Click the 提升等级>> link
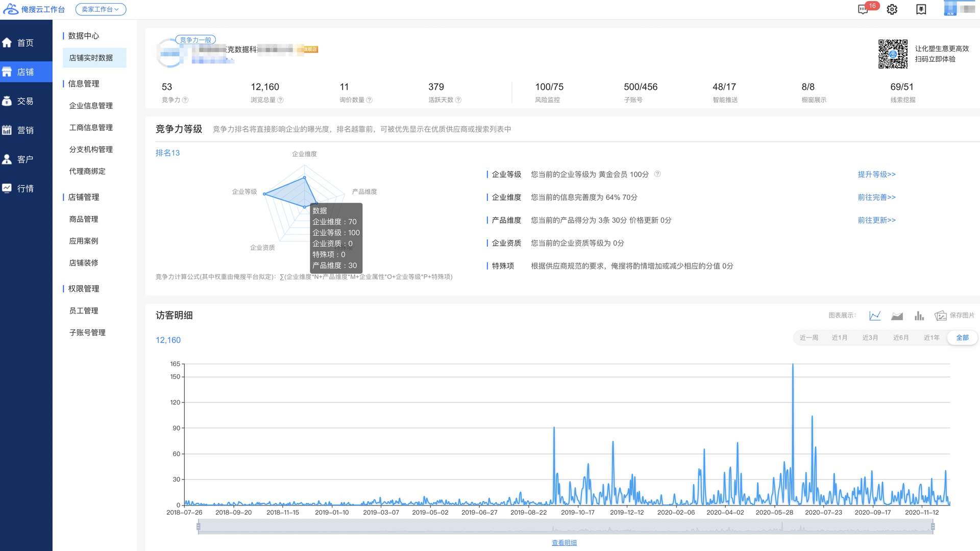The height and width of the screenshot is (551, 980). [x=876, y=174]
